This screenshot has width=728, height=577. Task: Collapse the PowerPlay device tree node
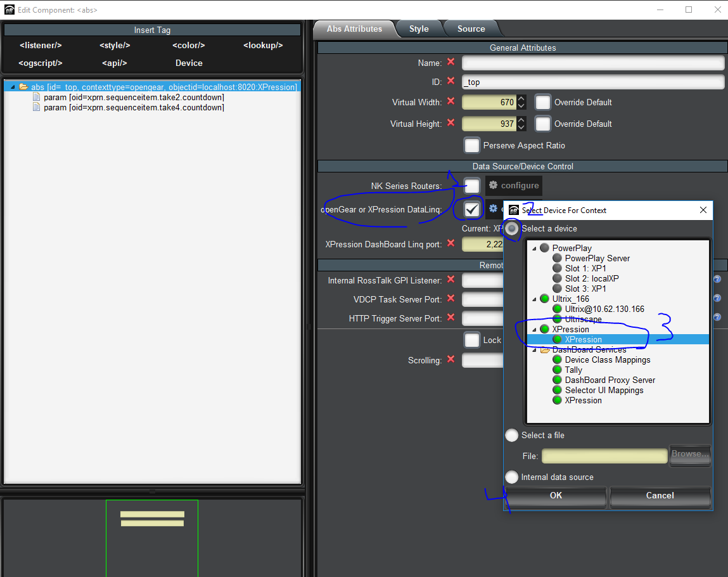pyautogui.click(x=533, y=248)
